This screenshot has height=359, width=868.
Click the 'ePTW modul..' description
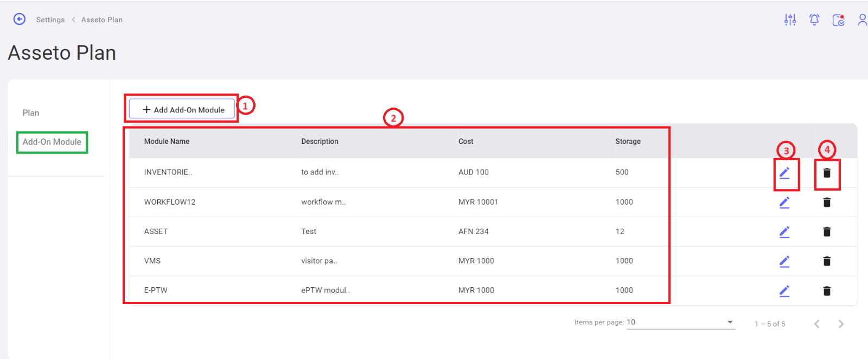pos(325,290)
